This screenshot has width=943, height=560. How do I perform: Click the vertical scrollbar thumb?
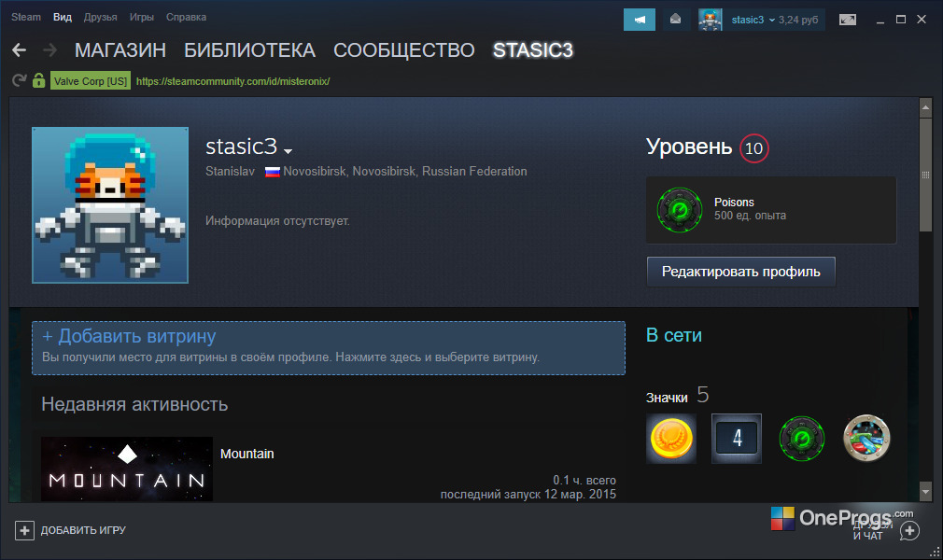(x=925, y=175)
